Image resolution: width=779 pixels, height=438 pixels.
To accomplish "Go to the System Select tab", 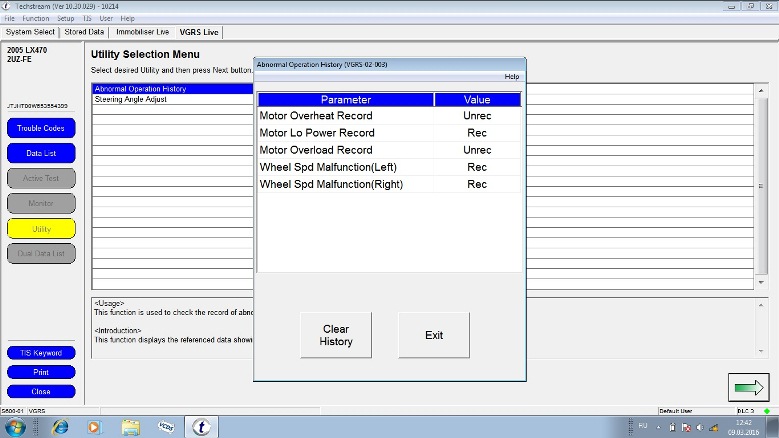I will (x=30, y=32).
